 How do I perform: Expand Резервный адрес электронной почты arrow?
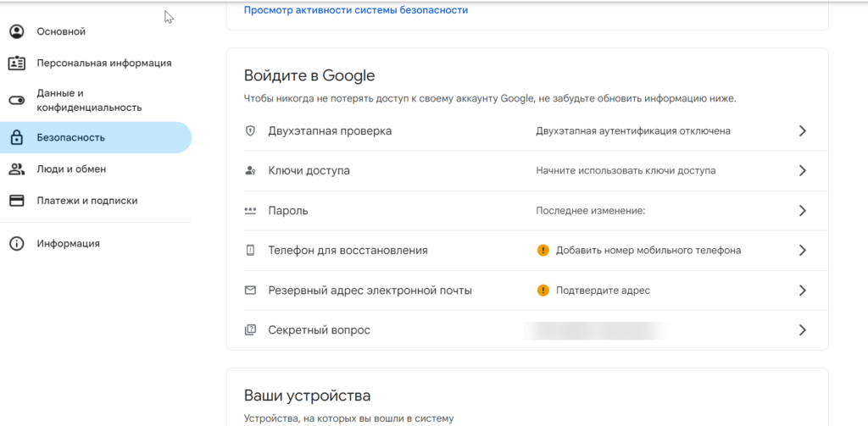tap(802, 290)
